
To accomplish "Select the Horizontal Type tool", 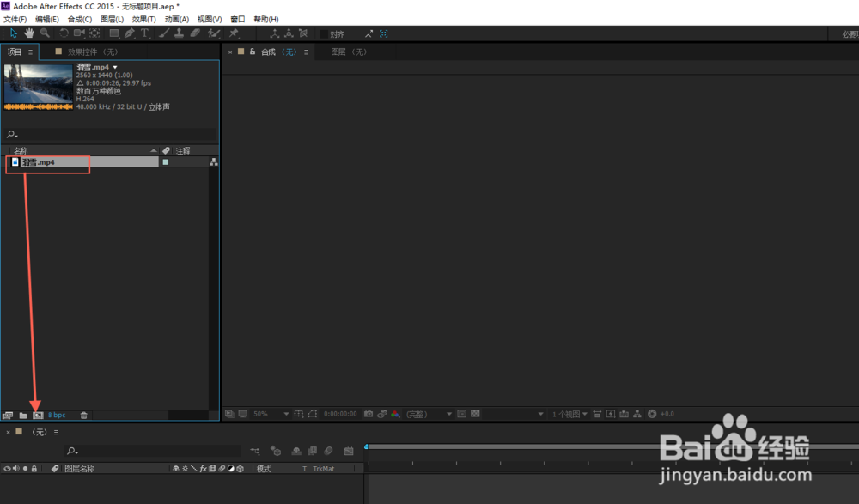I will 144,33.
